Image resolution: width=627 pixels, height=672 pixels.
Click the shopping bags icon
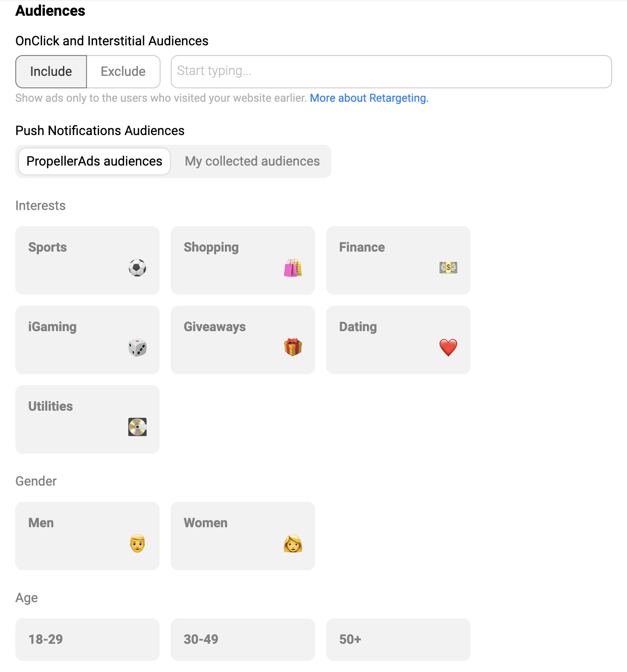point(293,268)
